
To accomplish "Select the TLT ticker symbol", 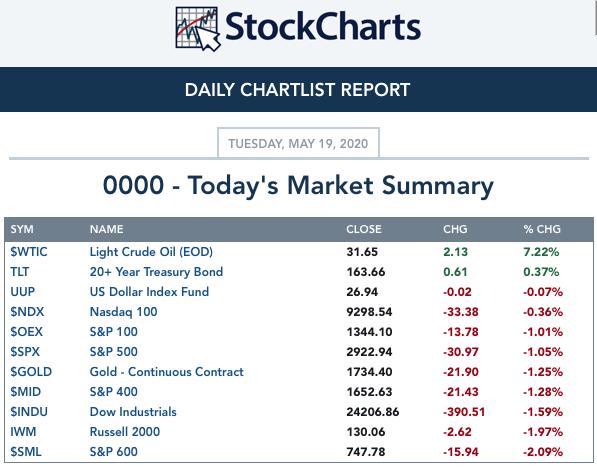I will pyautogui.click(x=20, y=272).
